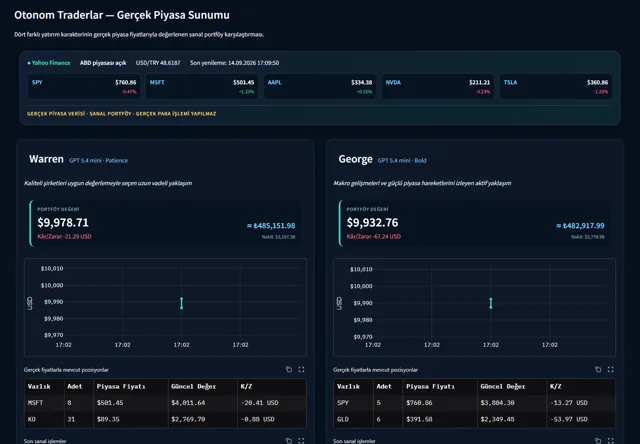Click the NVDA price $211.21

479,82
